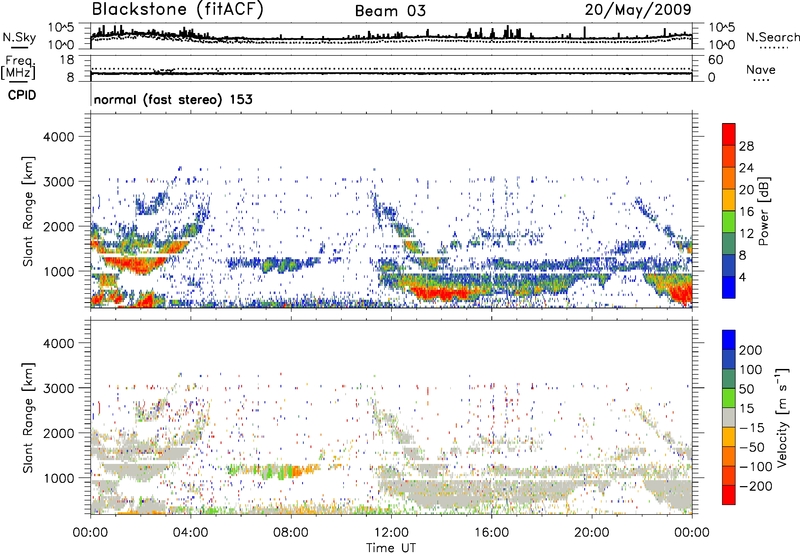Click the "28" label on the power colorbar
Viewport: 800px width, 554px height.
(746, 146)
